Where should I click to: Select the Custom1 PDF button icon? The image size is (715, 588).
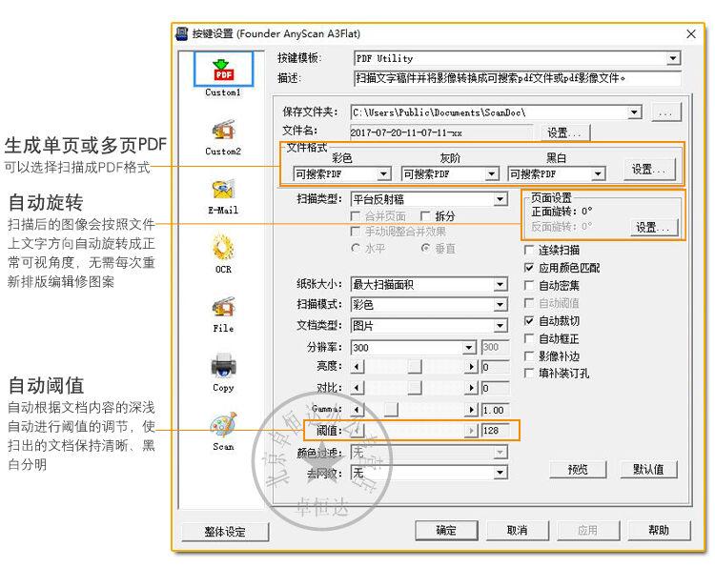[x=223, y=70]
